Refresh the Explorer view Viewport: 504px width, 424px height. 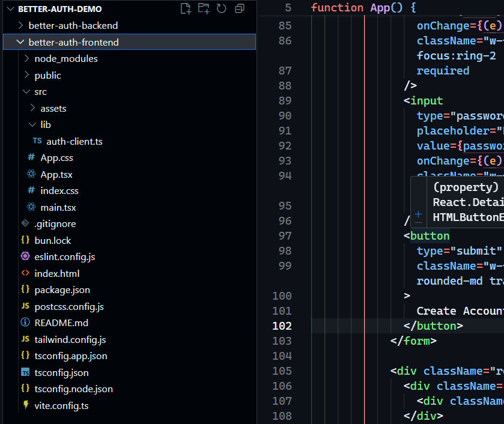pos(221,8)
